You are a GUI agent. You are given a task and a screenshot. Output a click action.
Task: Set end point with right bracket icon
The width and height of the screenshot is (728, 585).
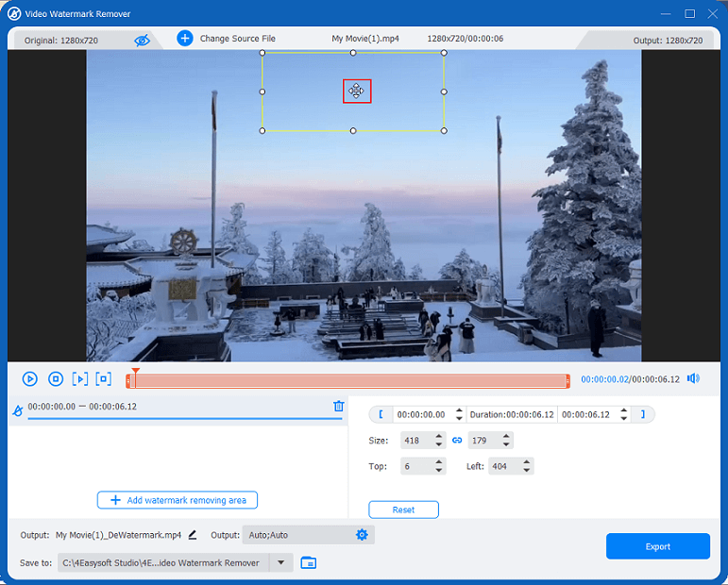[643, 414]
